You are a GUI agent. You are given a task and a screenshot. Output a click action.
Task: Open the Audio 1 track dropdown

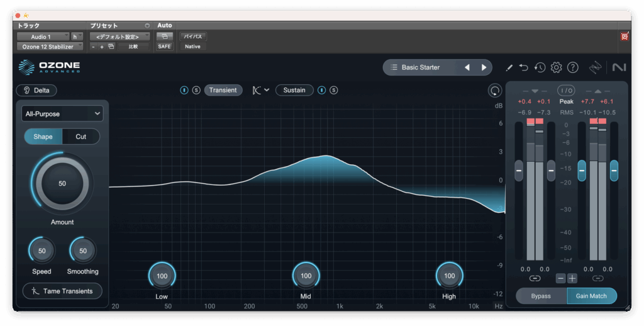pos(43,37)
